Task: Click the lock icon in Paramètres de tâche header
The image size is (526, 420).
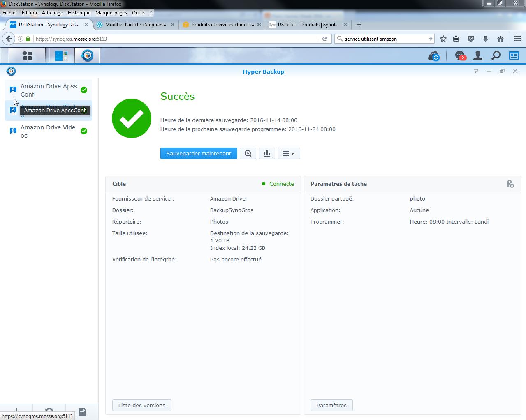Action: (x=510, y=184)
